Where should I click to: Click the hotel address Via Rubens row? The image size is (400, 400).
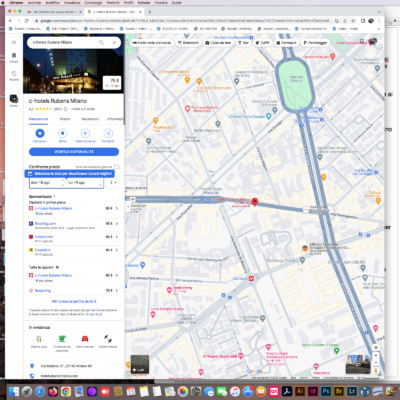click(74, 366)
